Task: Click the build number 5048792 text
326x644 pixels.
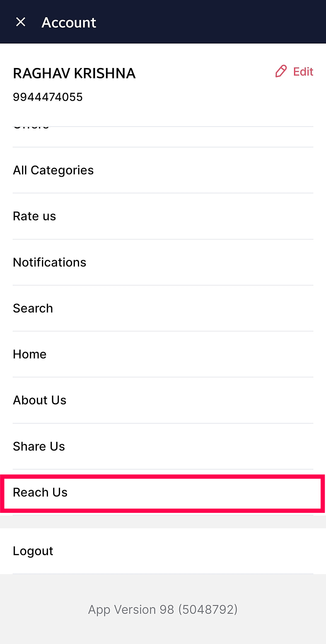Action: pyautogui.click(x=208, y=610)
